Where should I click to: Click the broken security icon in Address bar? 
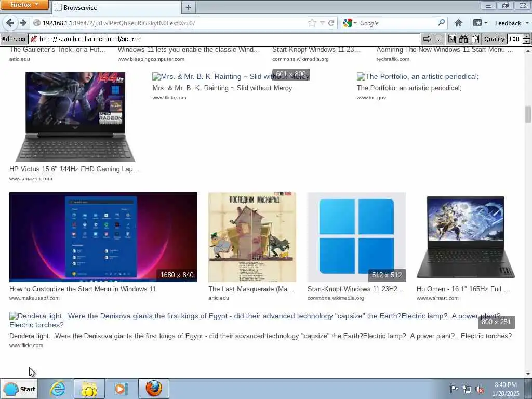pyautogui.click(x=34, y=39)
